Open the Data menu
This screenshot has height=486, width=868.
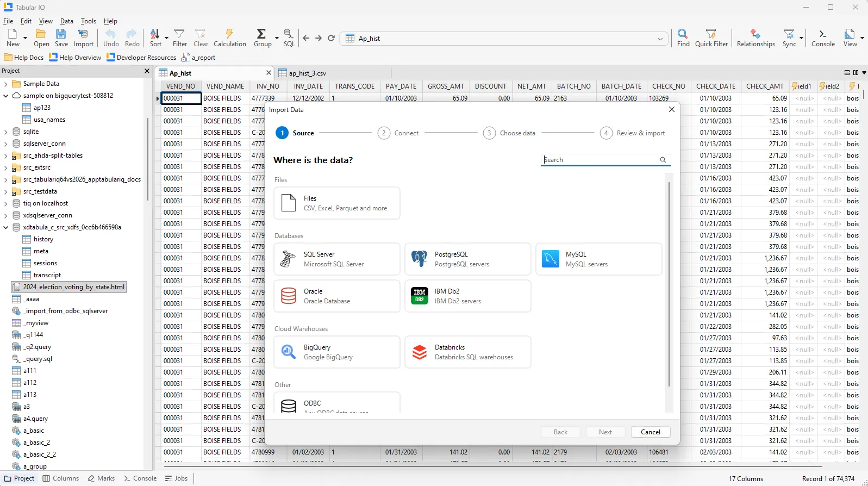[x=67, y=21]
